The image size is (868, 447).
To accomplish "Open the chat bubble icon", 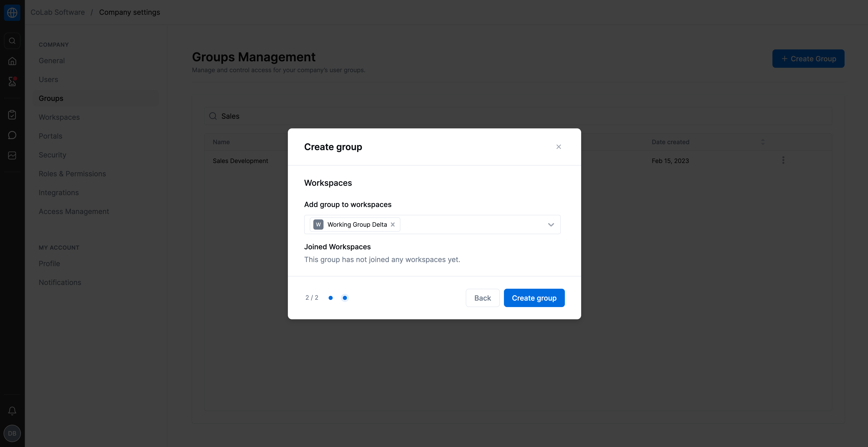I will [x=12, y=135].
